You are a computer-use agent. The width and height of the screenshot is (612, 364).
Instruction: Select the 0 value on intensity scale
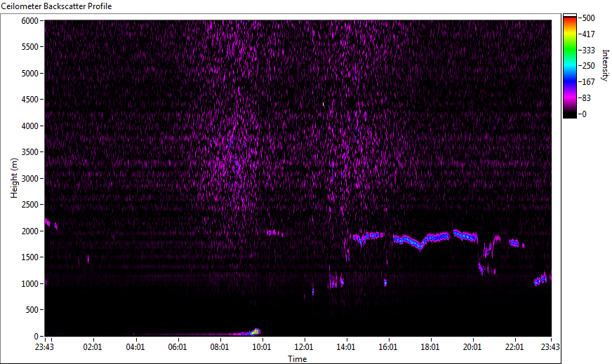click(584, 114)
